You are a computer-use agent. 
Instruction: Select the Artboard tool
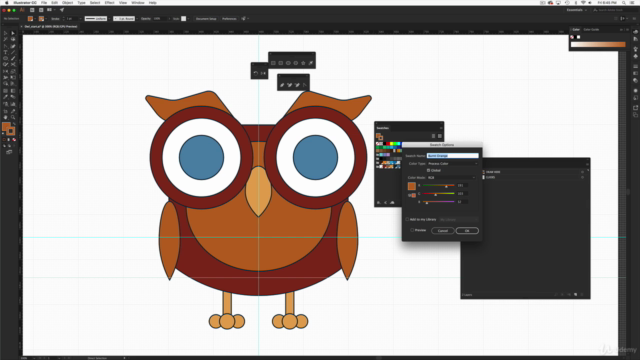[x=5, y=111]
